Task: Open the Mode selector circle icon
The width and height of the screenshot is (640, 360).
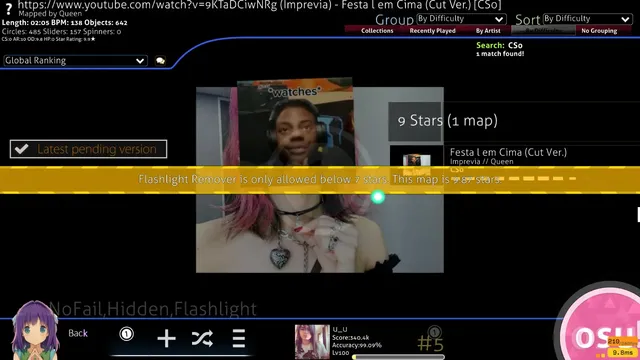Action: (126, 334)
